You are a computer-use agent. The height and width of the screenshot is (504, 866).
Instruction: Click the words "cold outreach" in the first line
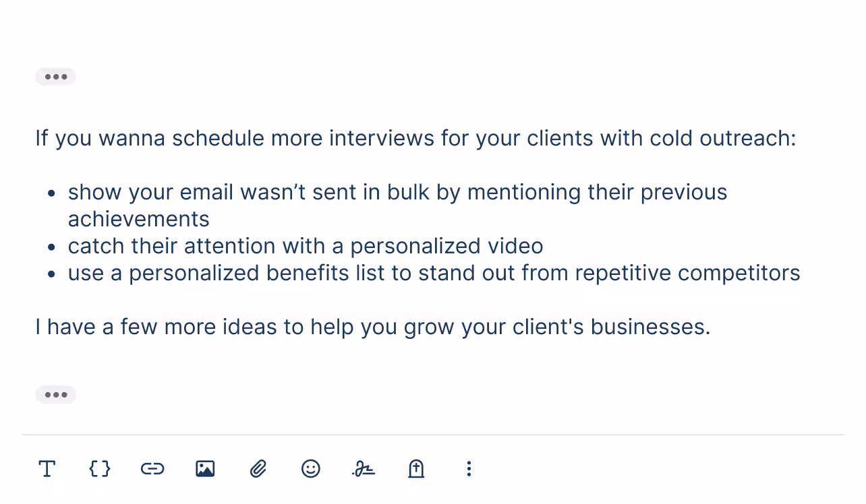pos(722,138)
